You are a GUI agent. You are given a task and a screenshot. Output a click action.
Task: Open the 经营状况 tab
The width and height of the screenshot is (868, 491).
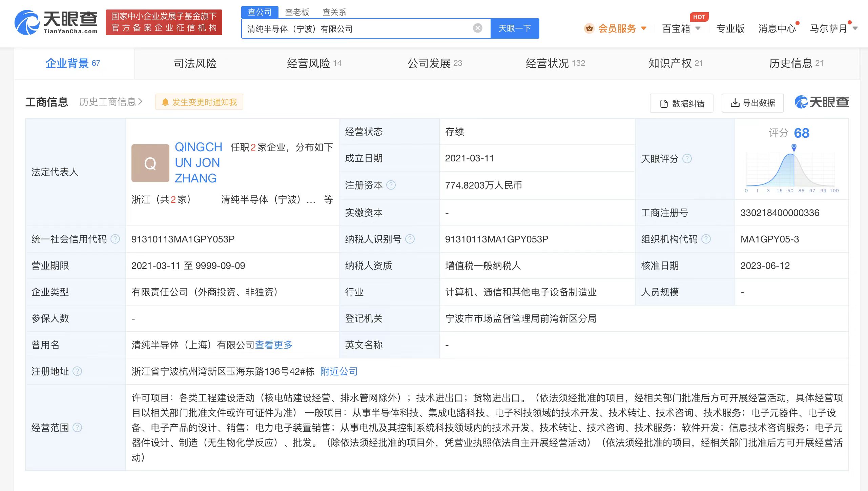pyautogui.click(x=555, y=63)
